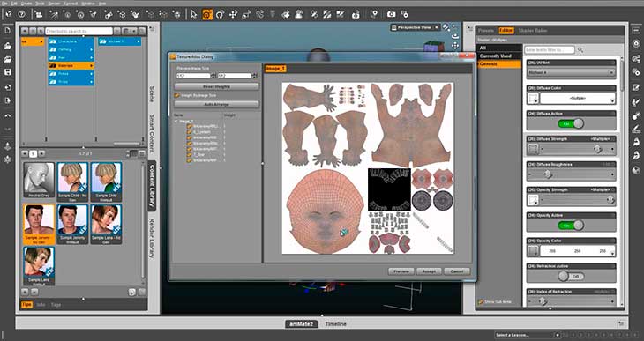644x341 pixels.
Task: Click the Content Library search text field
Action: [x=79, y=31]
